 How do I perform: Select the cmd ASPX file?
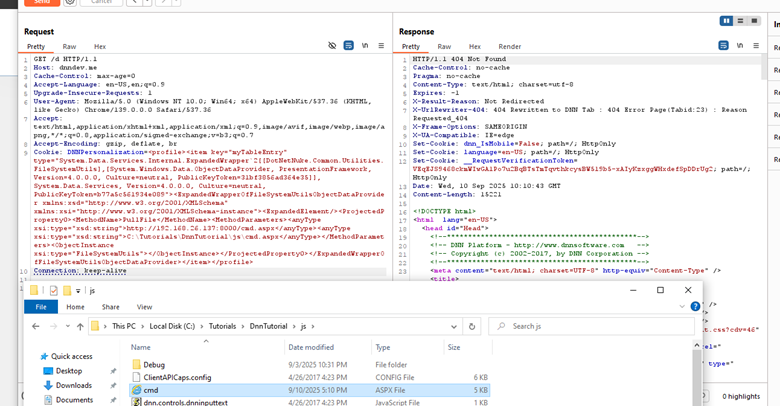pos(151,390)
